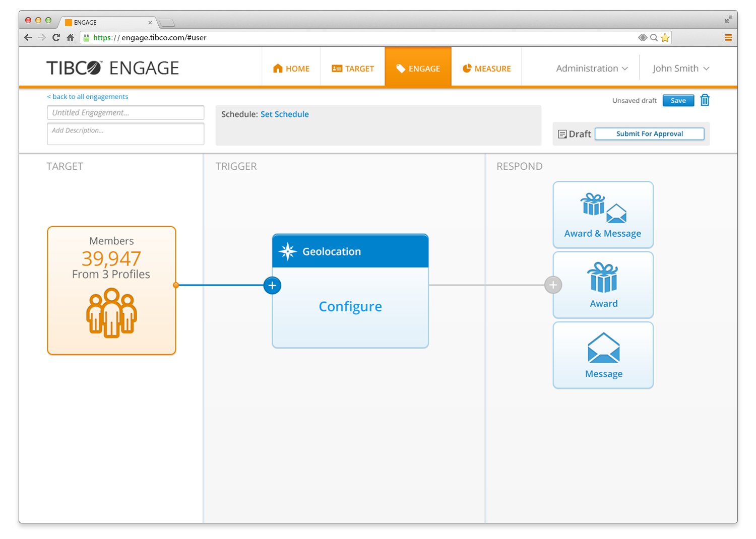Image resolution: width=756 pixels, height=539 pixels.
Task: Expand the Administration dropdown
Action: point(592,69)
